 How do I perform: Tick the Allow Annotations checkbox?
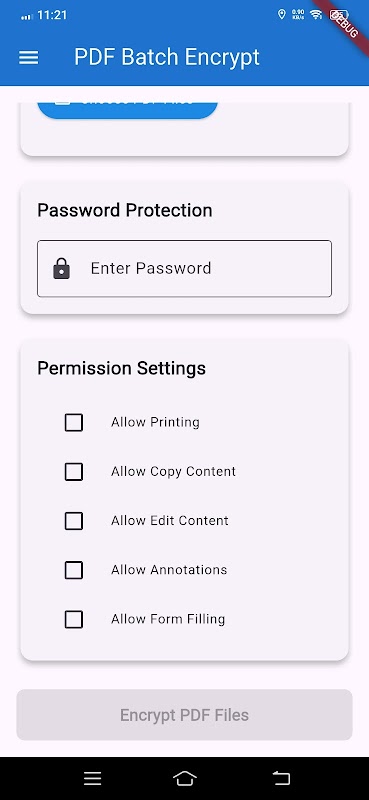[x=73, y=570]
